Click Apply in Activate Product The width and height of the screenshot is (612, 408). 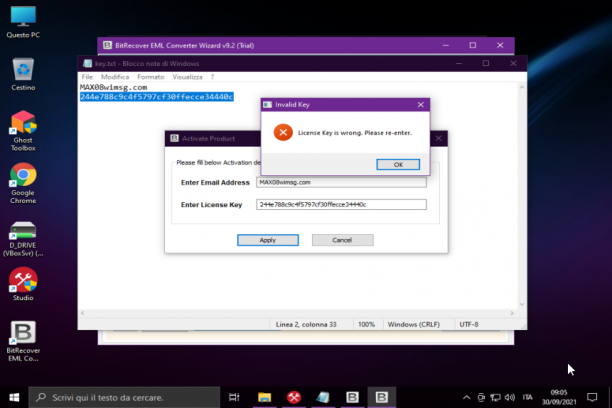(268, 240)
